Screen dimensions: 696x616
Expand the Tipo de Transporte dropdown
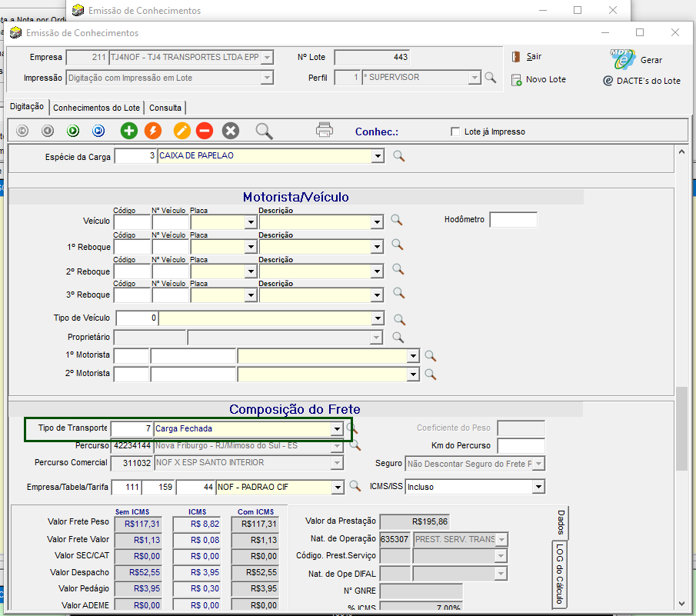(x=336, y=428)
